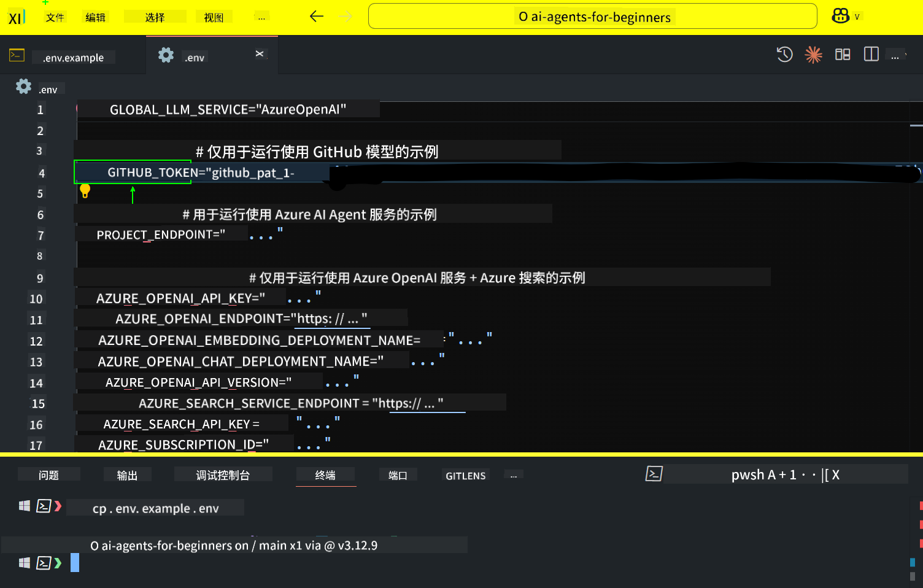
Task: Open the 文件 menu
Action: 55,17
